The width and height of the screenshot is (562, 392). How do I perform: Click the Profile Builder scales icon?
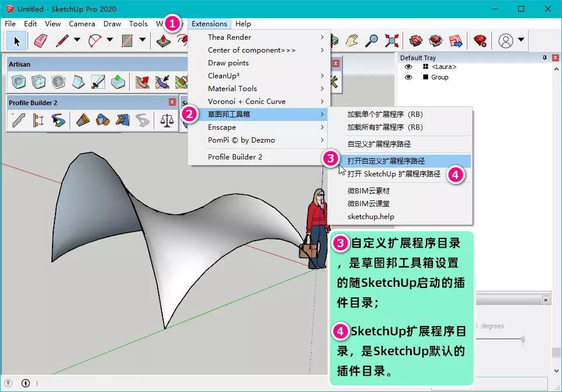click(x=166, y=120)
